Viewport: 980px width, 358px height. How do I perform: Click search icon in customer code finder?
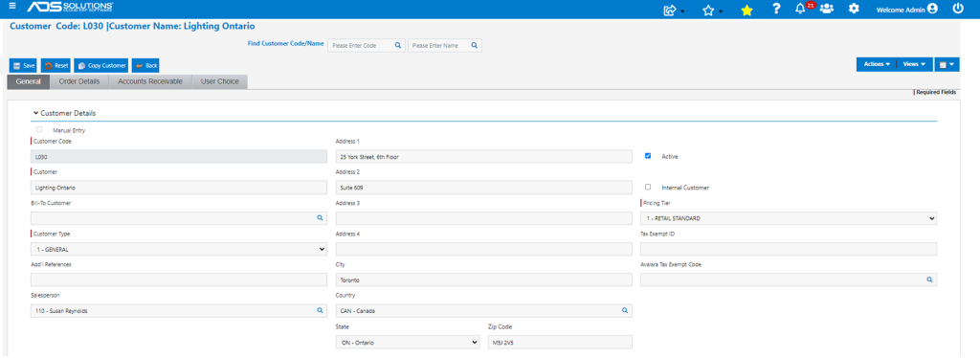pyautogui.click(x=397, y=46)
